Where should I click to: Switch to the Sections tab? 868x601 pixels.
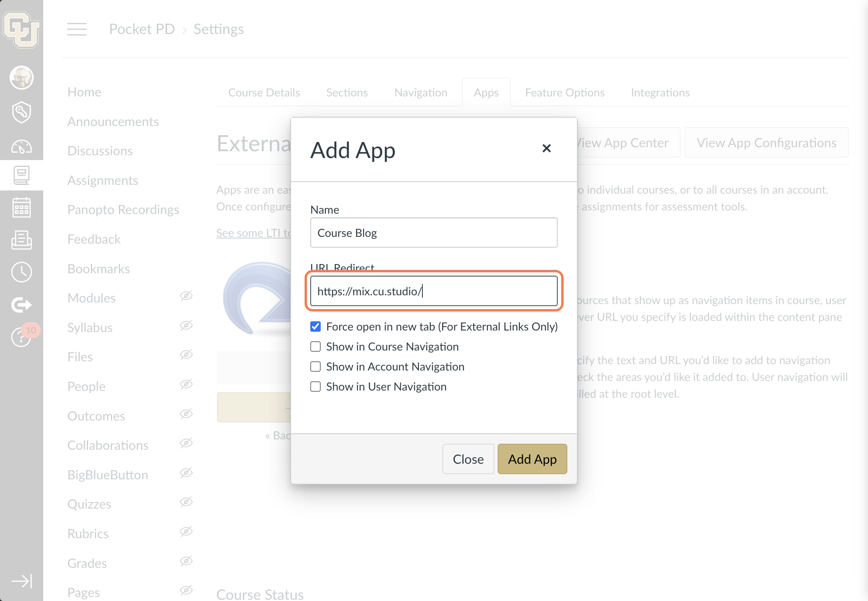coord(347,92)
